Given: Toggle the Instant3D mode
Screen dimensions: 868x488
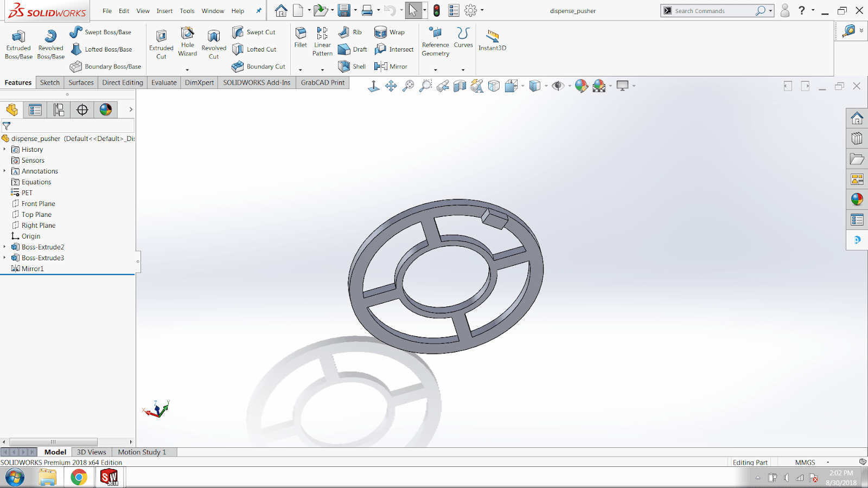Looking at the screenshot, I should (x=492, y=40).
